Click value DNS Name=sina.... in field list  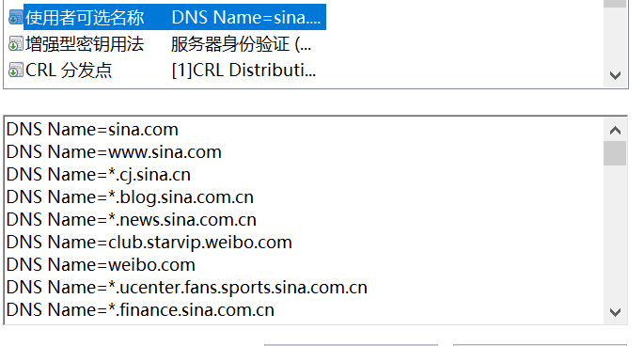246,17
